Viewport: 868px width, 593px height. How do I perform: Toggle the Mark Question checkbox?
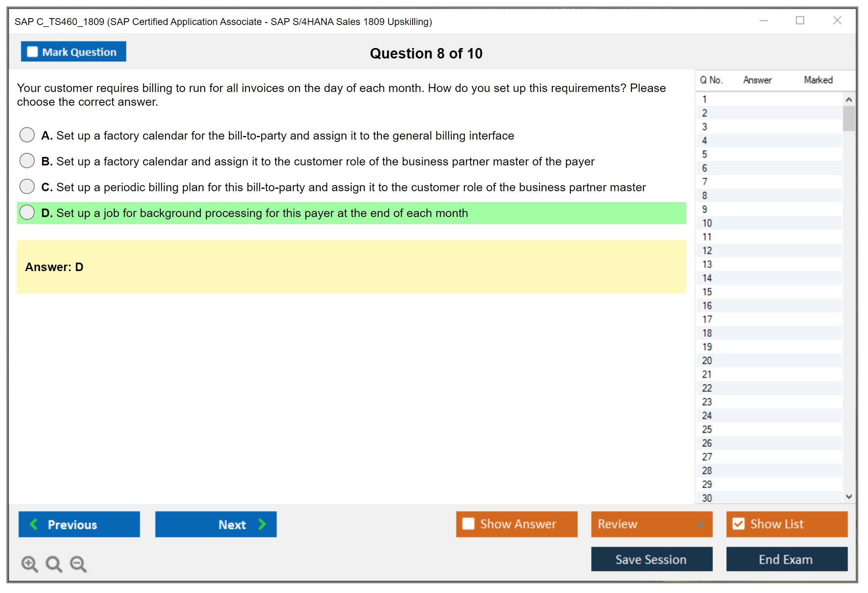click(32, 52)
